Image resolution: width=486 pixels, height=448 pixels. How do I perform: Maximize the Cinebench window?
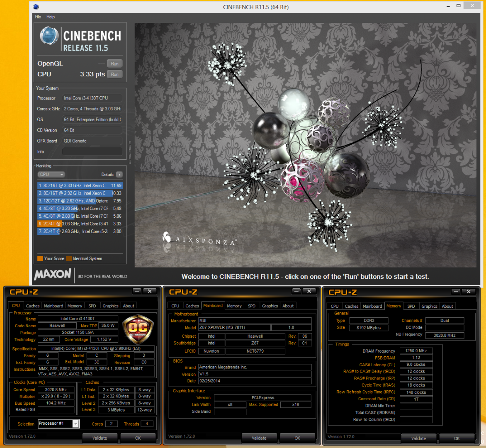pyautogui.click(x=458, y=5)
